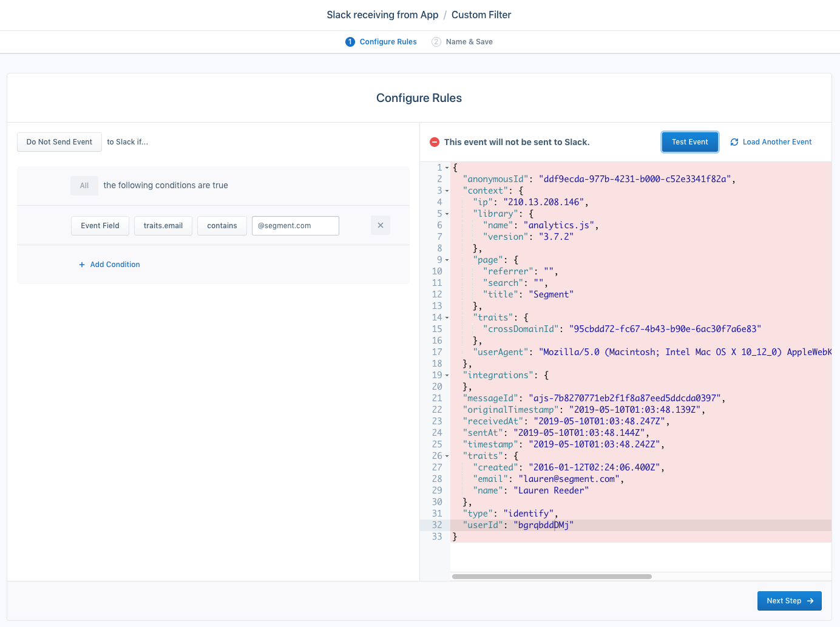
Task: Click the gray step 2 circle icon
Action: pos(436,41)
